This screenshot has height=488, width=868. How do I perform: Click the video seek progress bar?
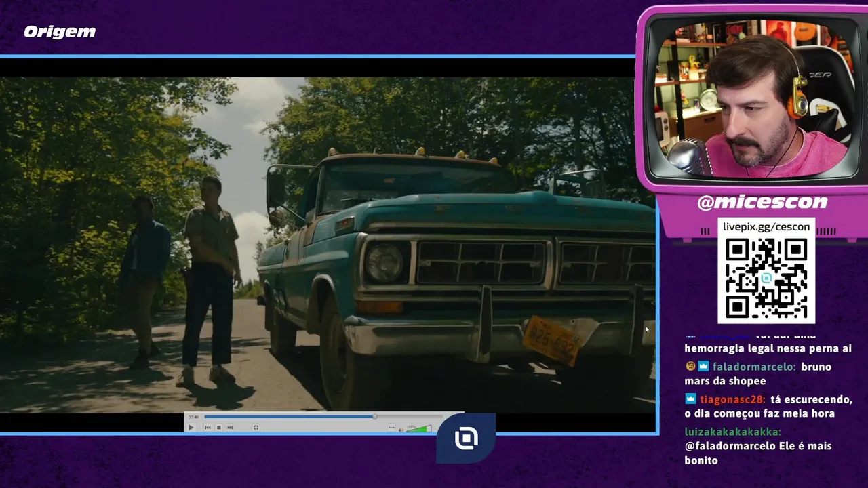coord(323,416)
